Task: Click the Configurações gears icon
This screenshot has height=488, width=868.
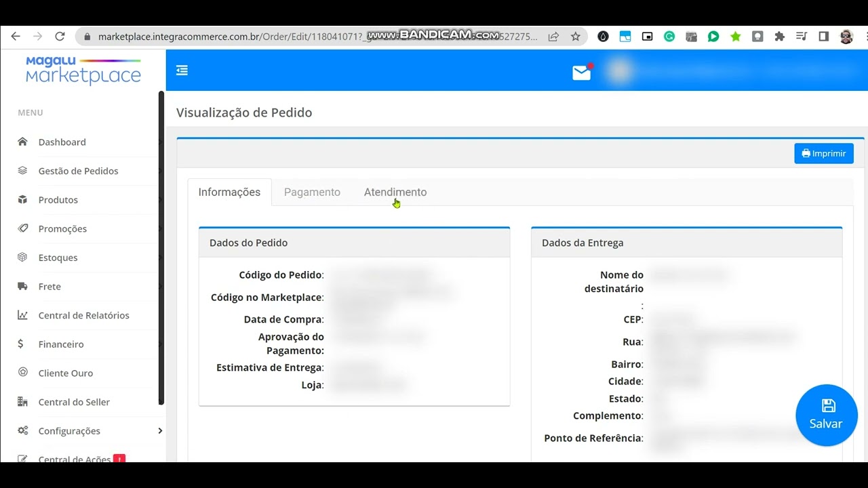Action: 22,431
